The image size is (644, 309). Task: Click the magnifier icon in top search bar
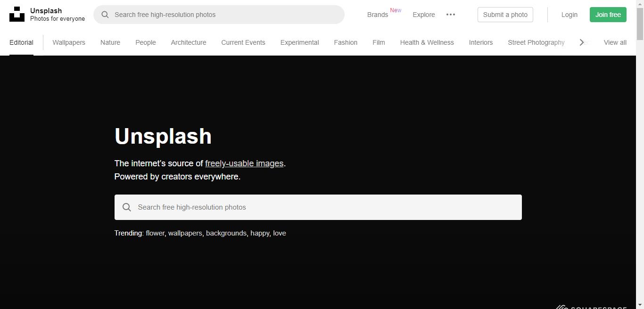coord(105,15)
